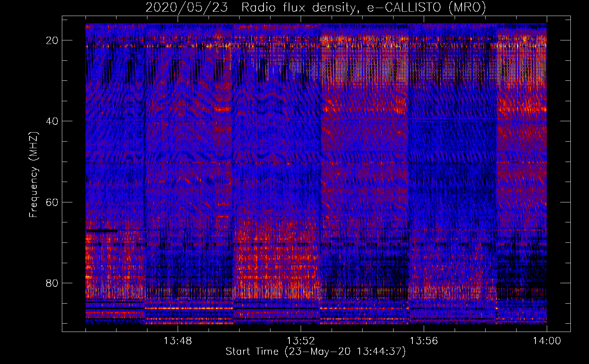Click the 13:52 time tick label
589x364 pixels.
point(301,341)
